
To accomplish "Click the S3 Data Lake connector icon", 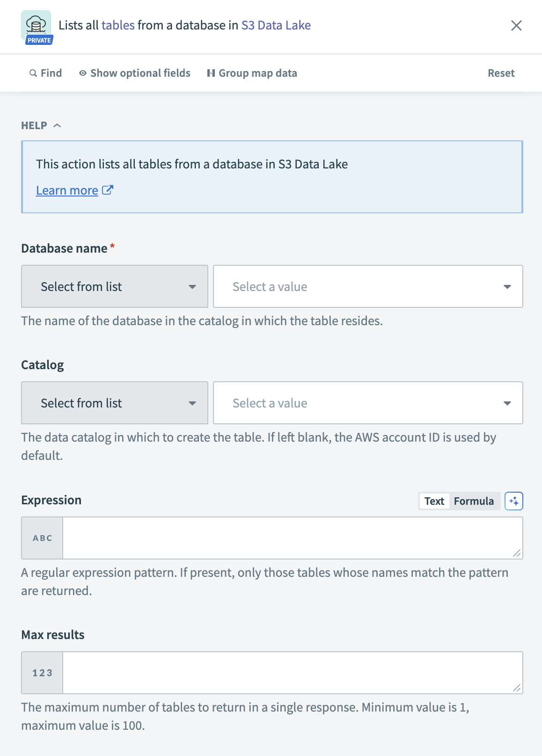I will (x=36, y=23).
